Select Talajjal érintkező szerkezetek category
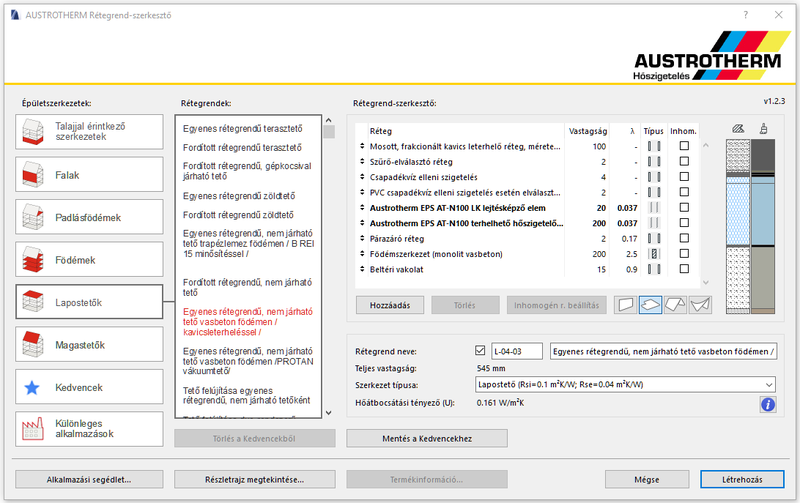This screenshot has width=800, height=503. [x=89, y=132]
